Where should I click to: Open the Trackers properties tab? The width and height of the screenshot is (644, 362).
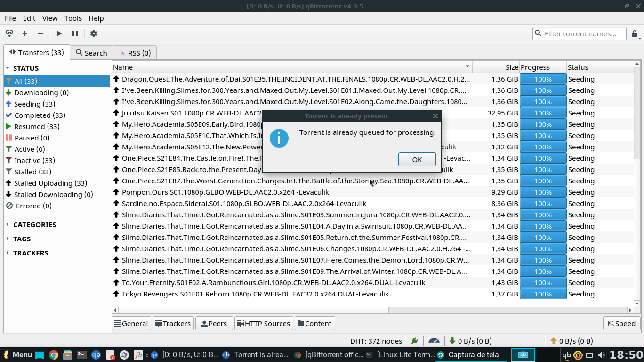point(173,323)
